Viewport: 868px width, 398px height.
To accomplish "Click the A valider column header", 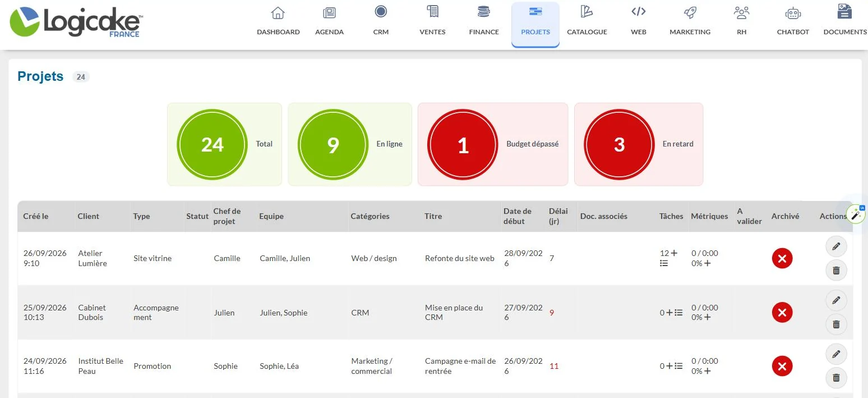I will pyautogui.click(x=749, y=216).
